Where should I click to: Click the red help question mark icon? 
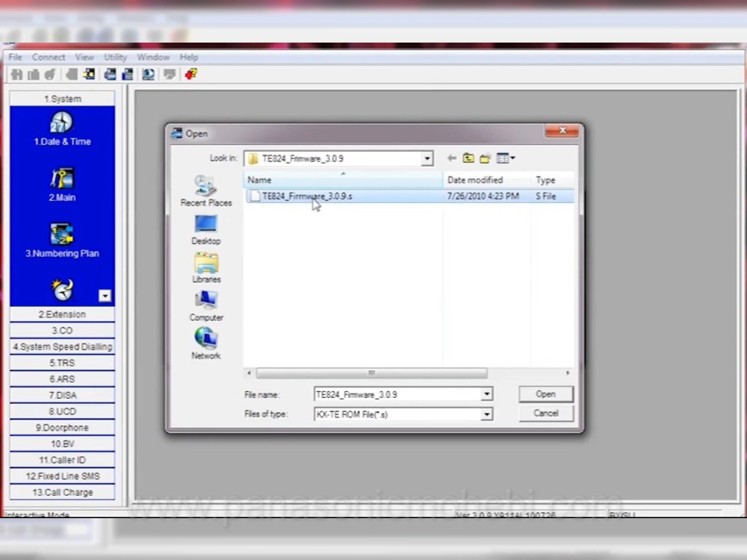pyautogui.click(x=190, y=74)
